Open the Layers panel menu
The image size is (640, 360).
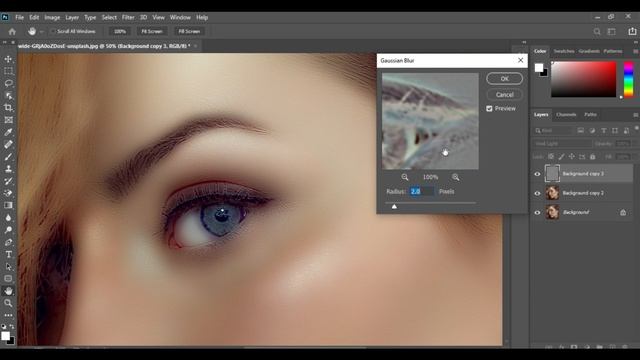tap(636, 115)
